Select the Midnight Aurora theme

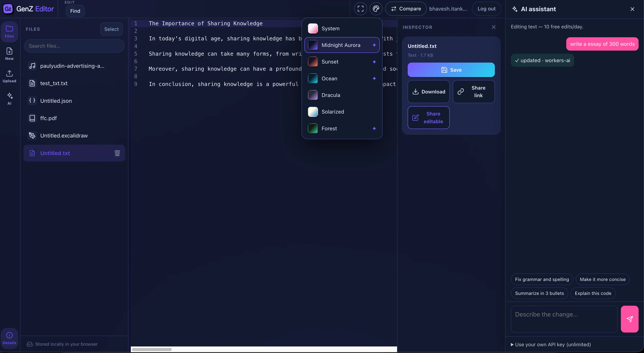[342, 45]
